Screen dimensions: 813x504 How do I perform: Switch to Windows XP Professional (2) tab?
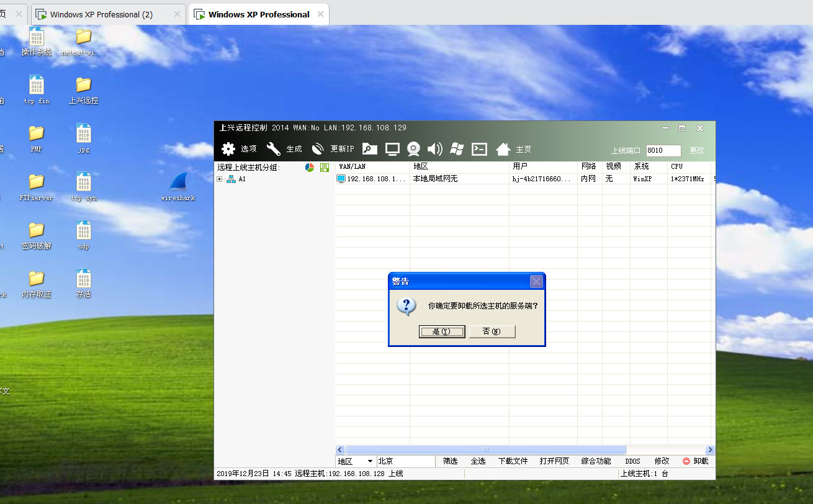[101, 14]
